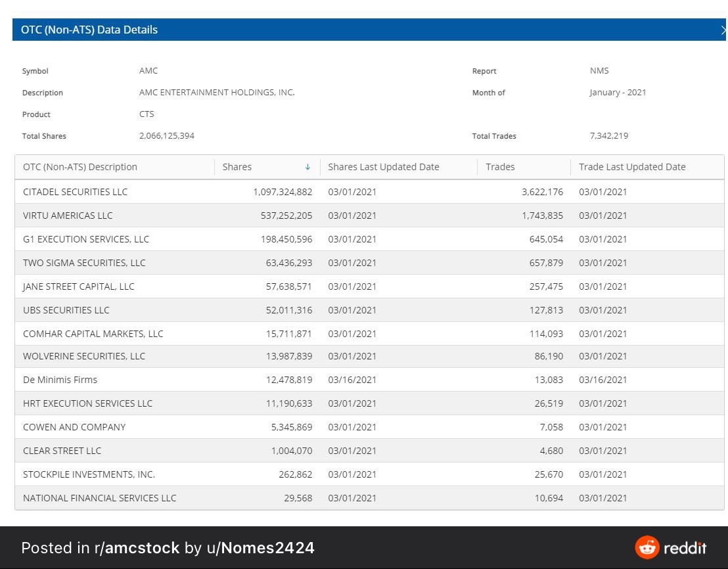Select COMHAR CAPITAL MARKETS, LLC row
Image resolution: width=728 pixels, height=569 pixels.
pyautogui.click(x=369, y=334)
